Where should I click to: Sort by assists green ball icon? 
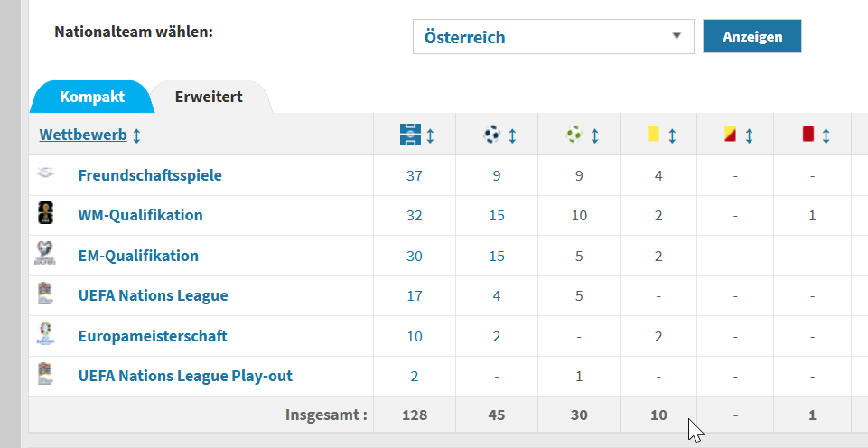574,135
